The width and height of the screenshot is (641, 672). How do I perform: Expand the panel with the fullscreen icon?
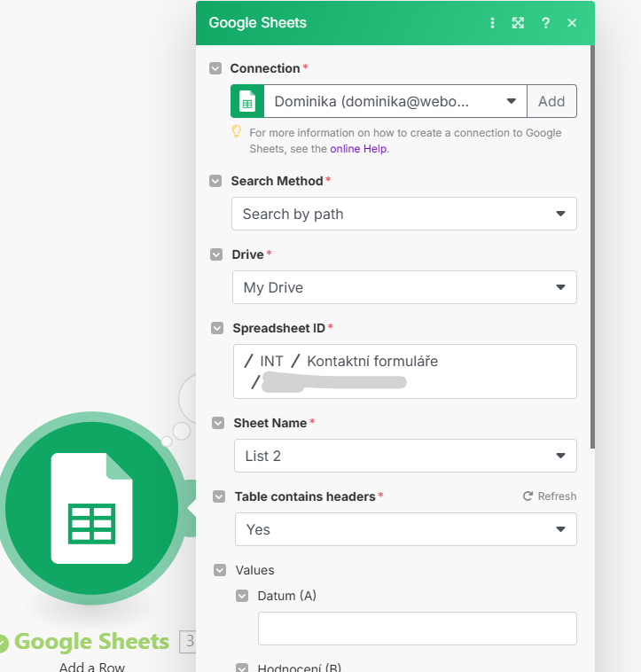click(518, 23)
